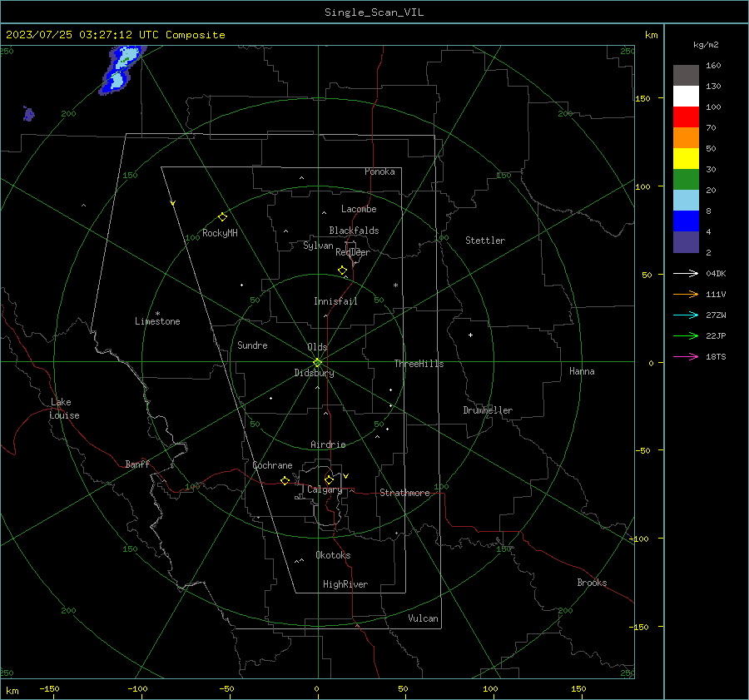Click the purple 2-4 legend swatch
Viewport: 749px width, 700px height.
(686, 241)
